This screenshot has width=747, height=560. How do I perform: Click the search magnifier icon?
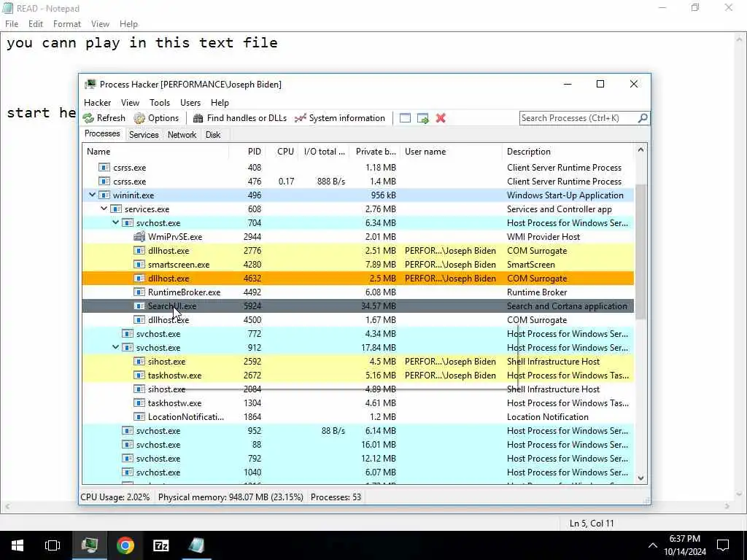[643, 117]
